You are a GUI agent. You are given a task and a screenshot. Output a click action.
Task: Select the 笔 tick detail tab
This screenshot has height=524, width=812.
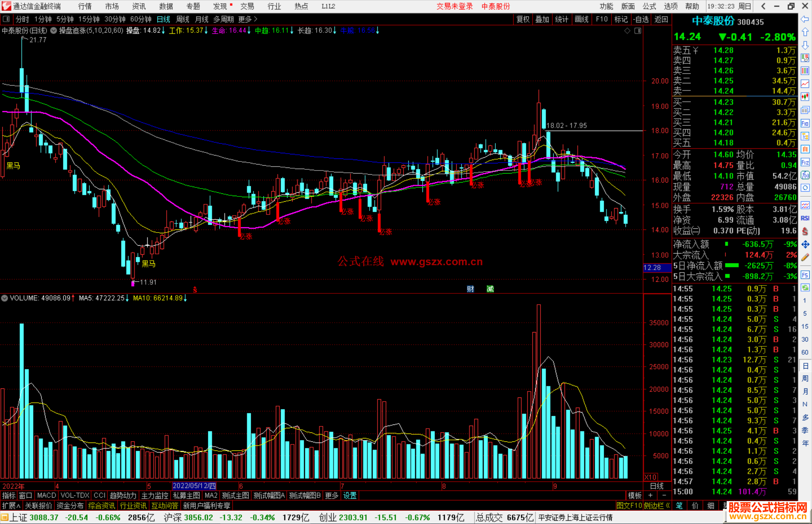point(679,506)
